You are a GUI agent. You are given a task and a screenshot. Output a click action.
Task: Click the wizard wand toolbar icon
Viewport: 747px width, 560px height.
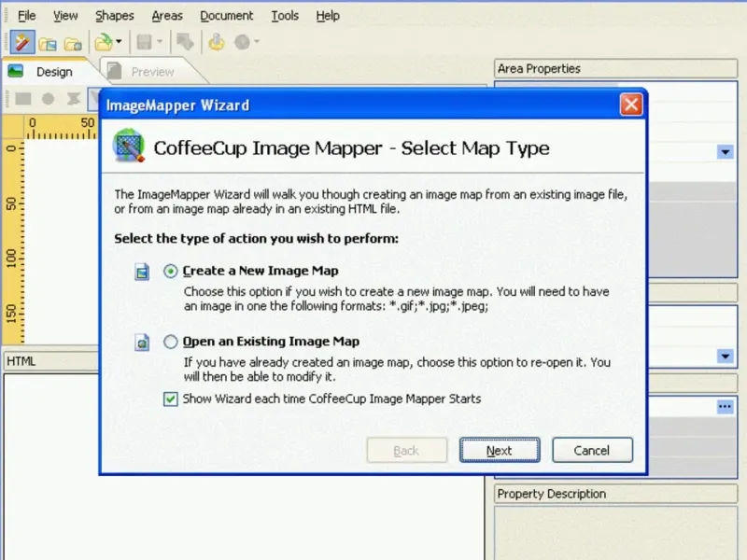[21, 42]
